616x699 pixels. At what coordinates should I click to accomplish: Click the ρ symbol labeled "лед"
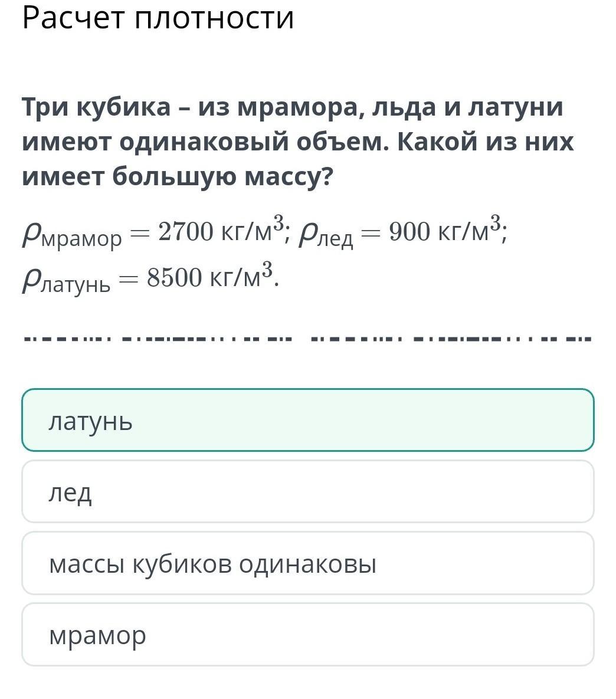tap(309, 235)
